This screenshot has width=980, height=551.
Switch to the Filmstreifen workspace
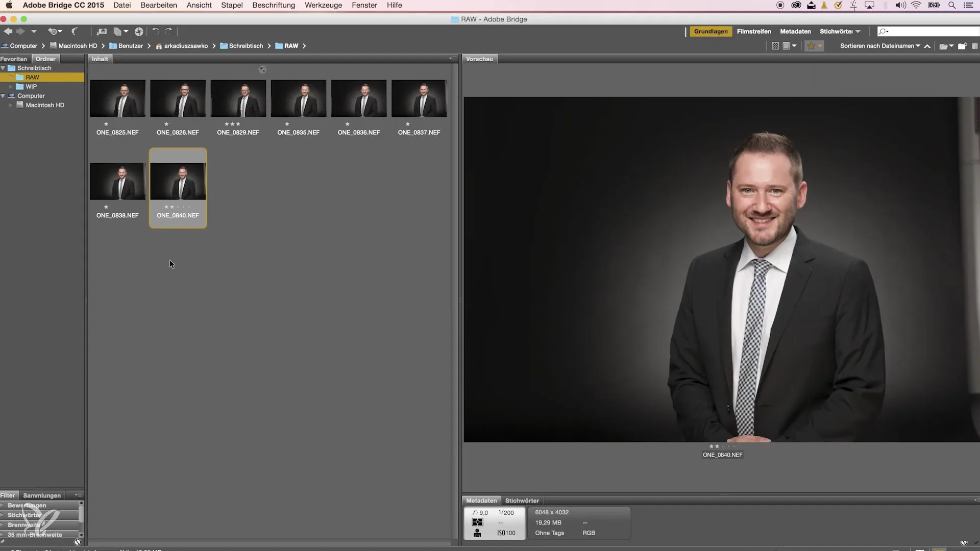click(754, 32)
